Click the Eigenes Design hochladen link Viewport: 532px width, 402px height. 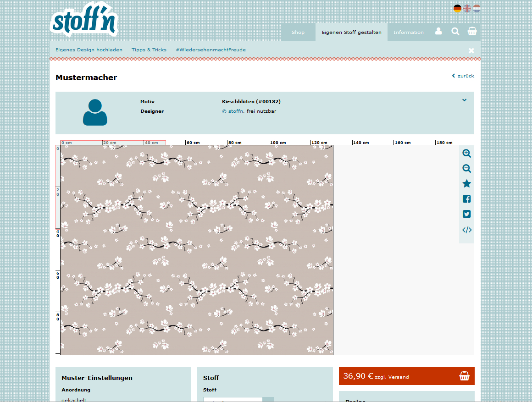[89, 50]
